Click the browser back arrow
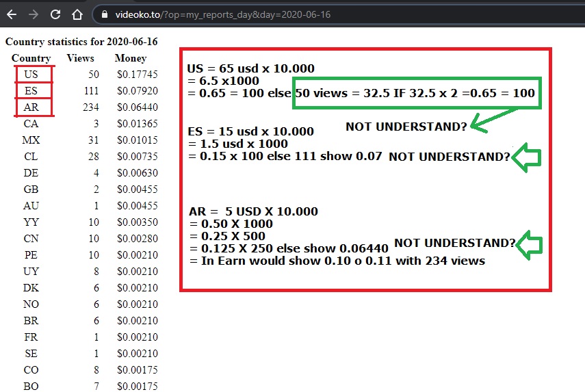Viewport: 585px width, 392px height. 12,14
